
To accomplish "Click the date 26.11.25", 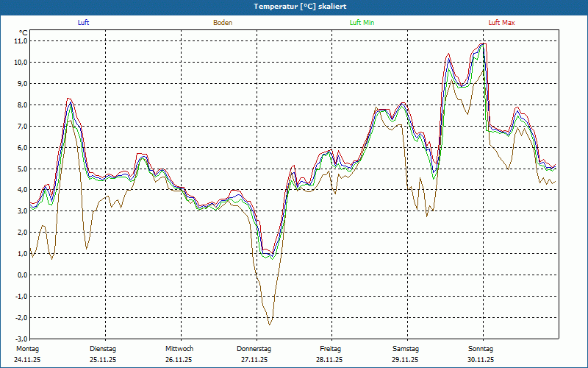I will (x=179, y=360).
